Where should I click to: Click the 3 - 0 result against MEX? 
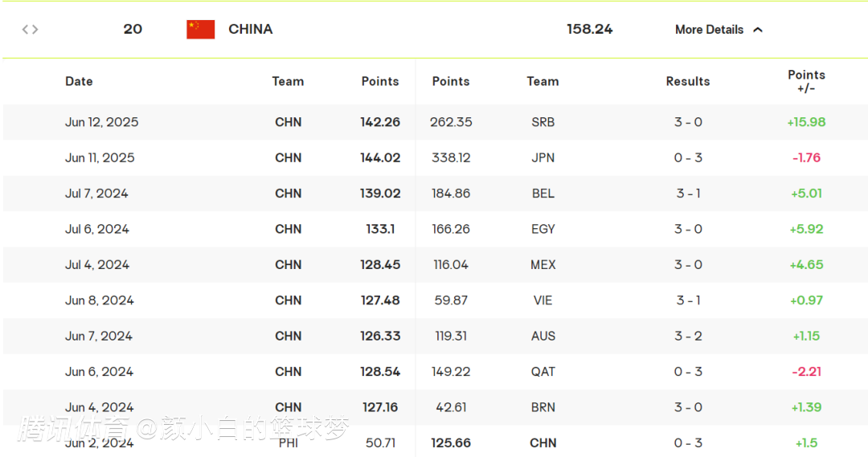pos(688,264)
